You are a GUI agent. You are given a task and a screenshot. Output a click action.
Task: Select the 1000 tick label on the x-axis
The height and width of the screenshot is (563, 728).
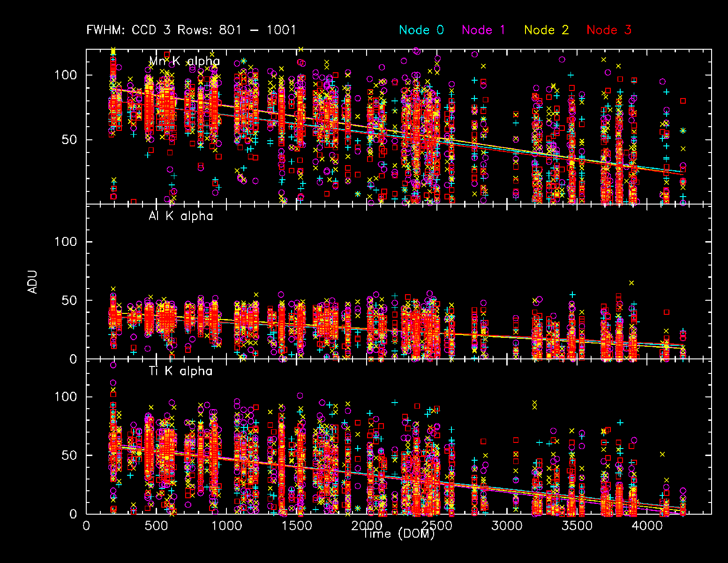(x=226, y=525)
